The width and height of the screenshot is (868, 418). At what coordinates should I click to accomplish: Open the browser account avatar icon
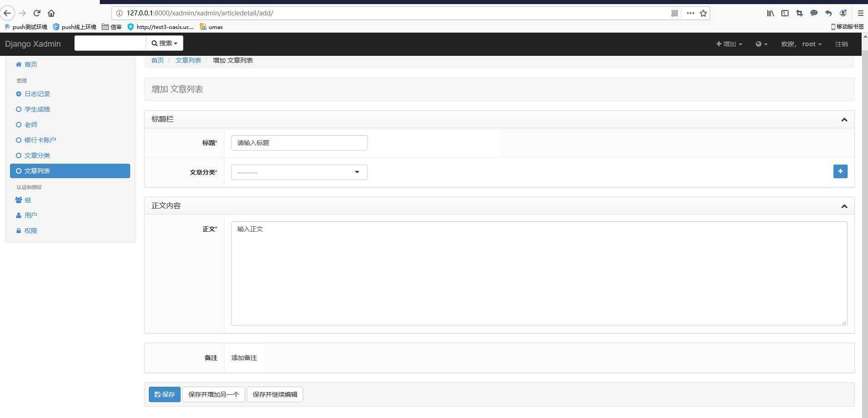(x=843, y=13)
